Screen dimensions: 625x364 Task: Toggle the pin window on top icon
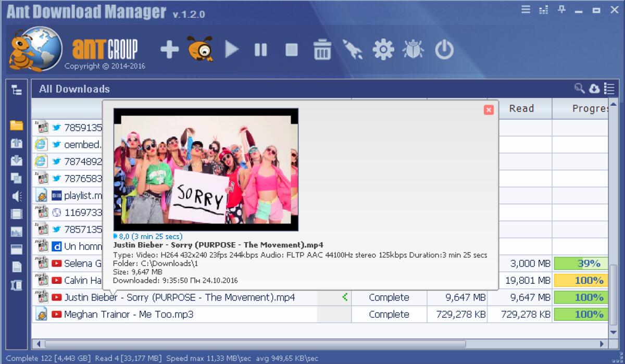pos(561,10)
